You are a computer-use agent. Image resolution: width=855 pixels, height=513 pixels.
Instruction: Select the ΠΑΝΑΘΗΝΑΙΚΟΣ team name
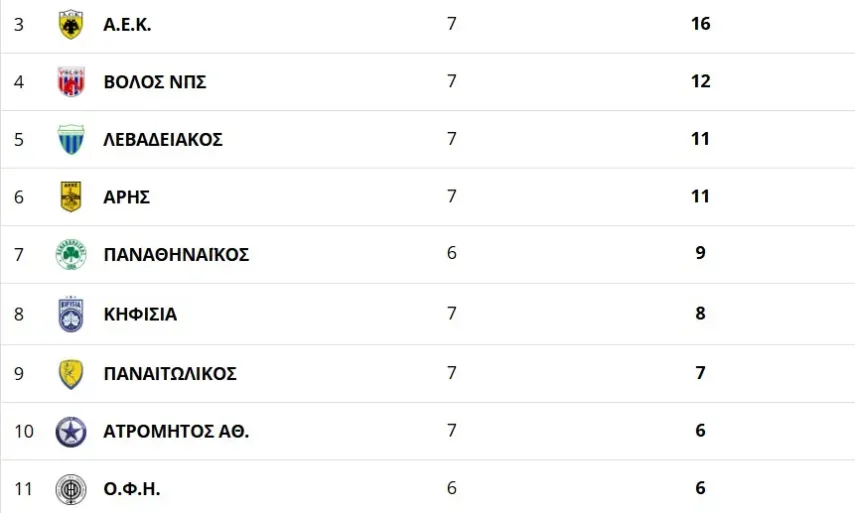(x=176, y=254)
